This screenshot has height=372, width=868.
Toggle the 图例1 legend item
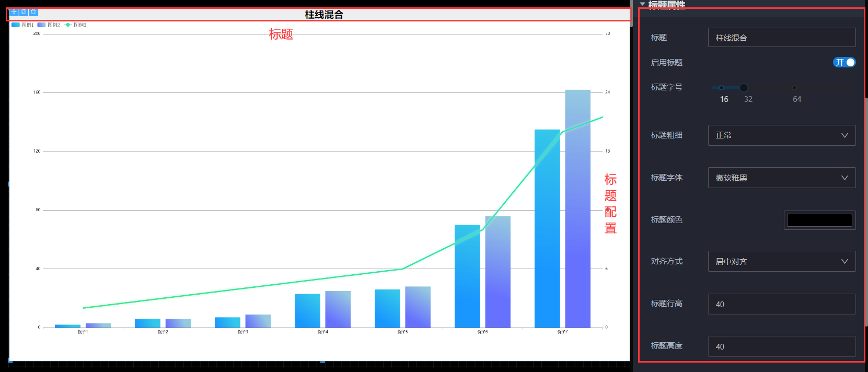click(x=22, y=25)
